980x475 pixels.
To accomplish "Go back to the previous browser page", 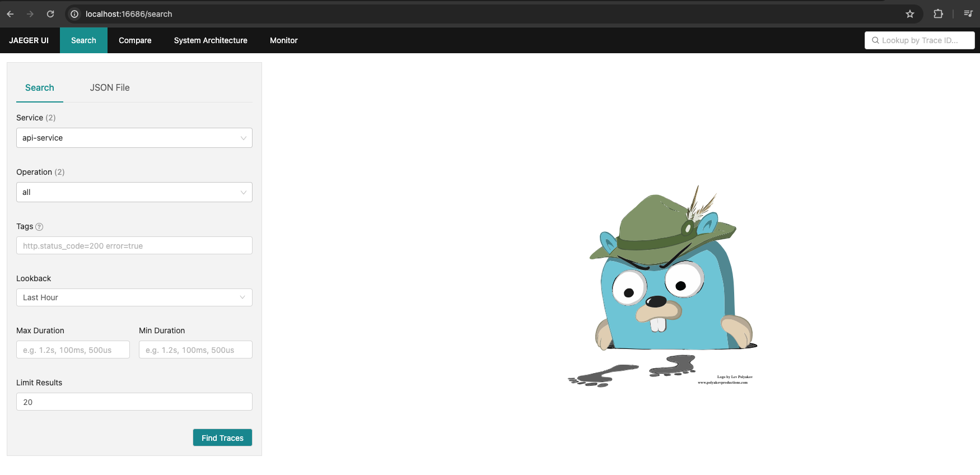I will coord(10,14).
